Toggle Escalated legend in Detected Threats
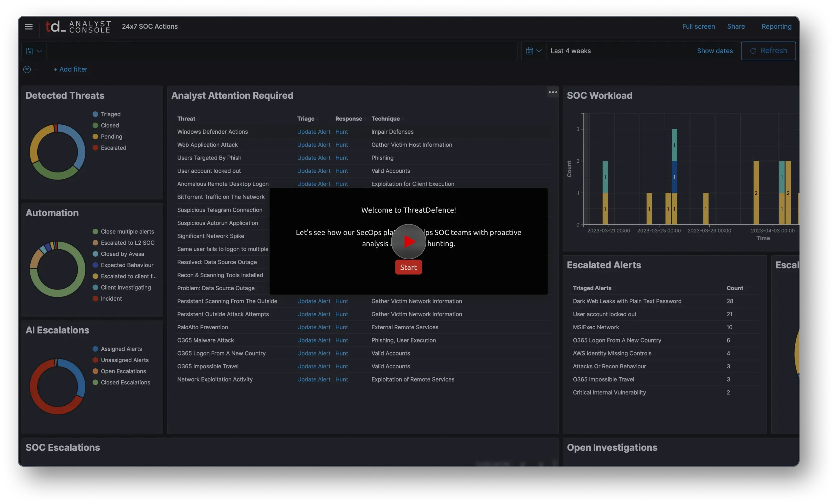Viewport: 835px width, 504px height. pos(109,148)
